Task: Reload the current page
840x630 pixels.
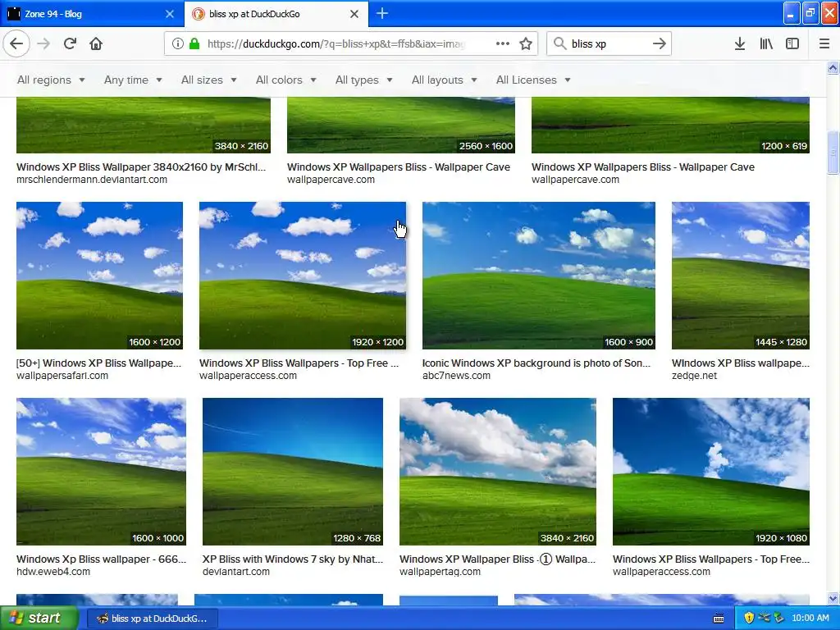Action: tap(70, 43)
